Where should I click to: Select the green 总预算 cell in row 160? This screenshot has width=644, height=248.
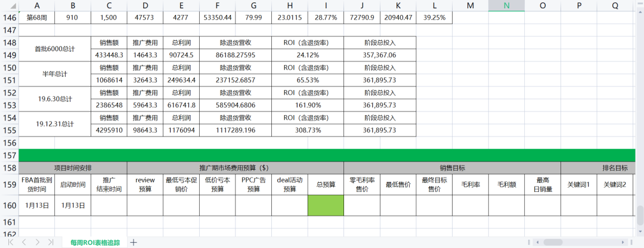tap(326, 205)
